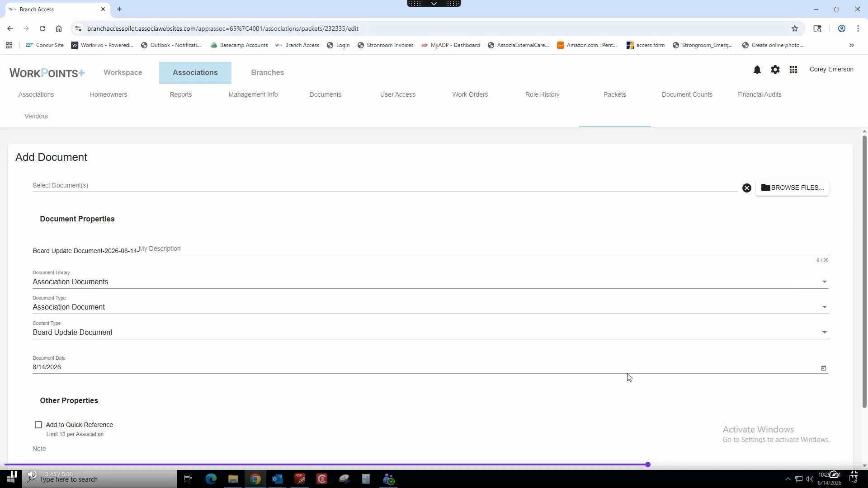
Task: Open Basecamp Accounts bookmark
Action: (x=239, y=45)
